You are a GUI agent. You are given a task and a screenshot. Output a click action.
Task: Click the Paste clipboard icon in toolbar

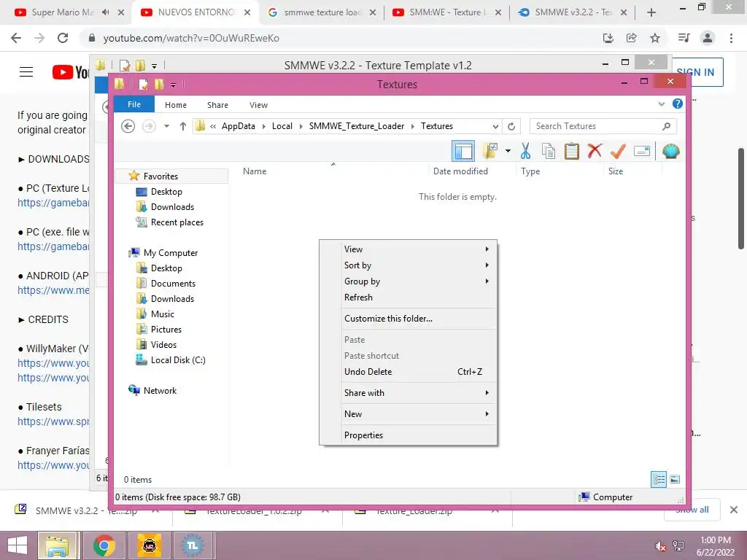[x=572, y=152]
